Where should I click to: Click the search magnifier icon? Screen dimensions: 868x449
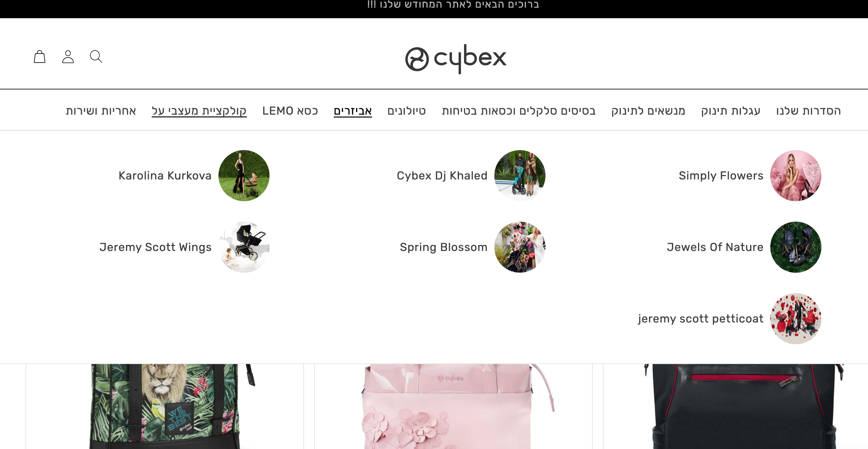pos(96,57)
